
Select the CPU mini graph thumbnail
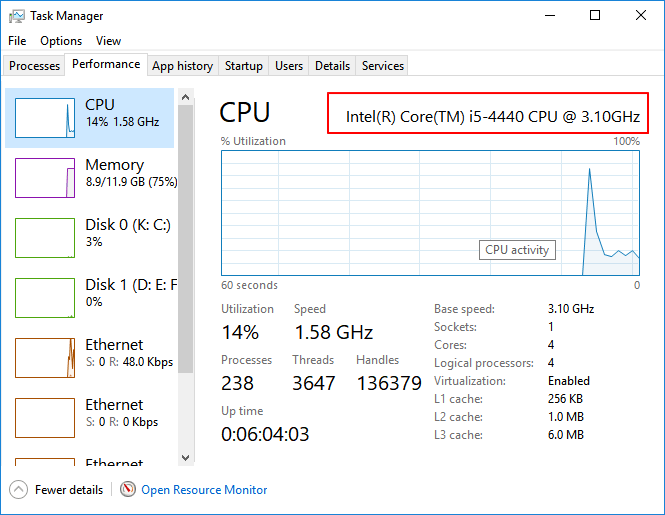[x=45, y=118]
